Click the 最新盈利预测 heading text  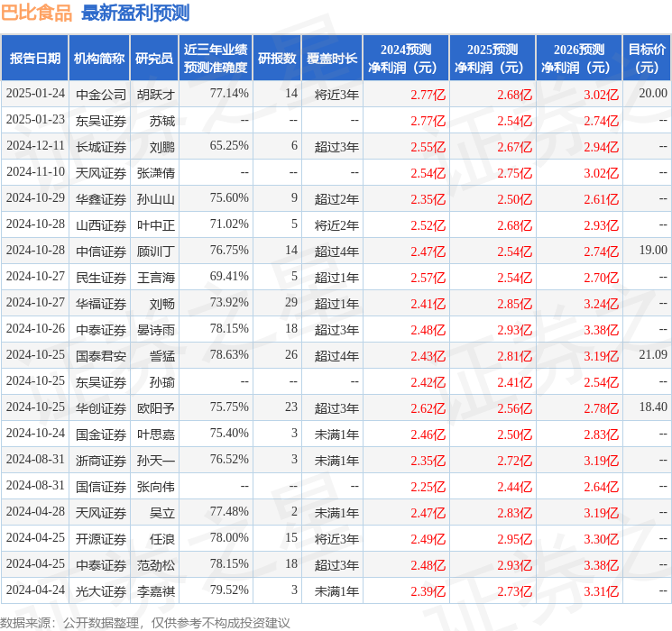pos(135,14)
